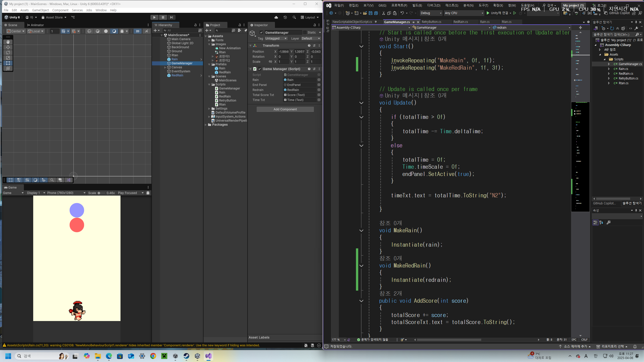Lock the Hierarchy panel

click(x=195, y=25)
